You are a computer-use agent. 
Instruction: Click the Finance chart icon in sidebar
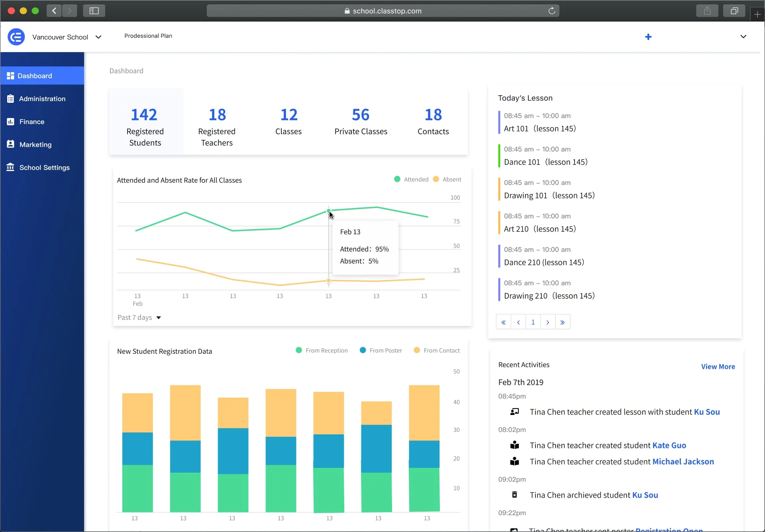[x=10, y=122]
